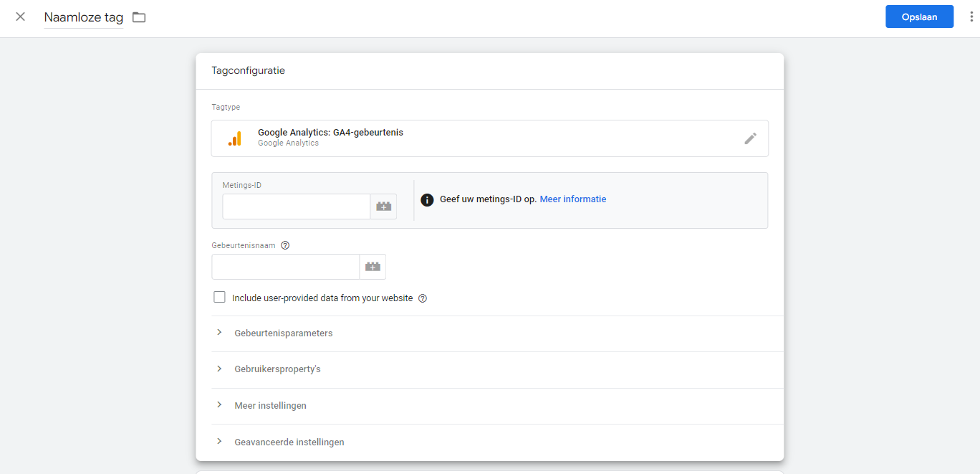Viewport: 980px width, 474px height.
Task: Click the variable picker icon beside Gebeurtenisnaam
Action: click(373, 267)
